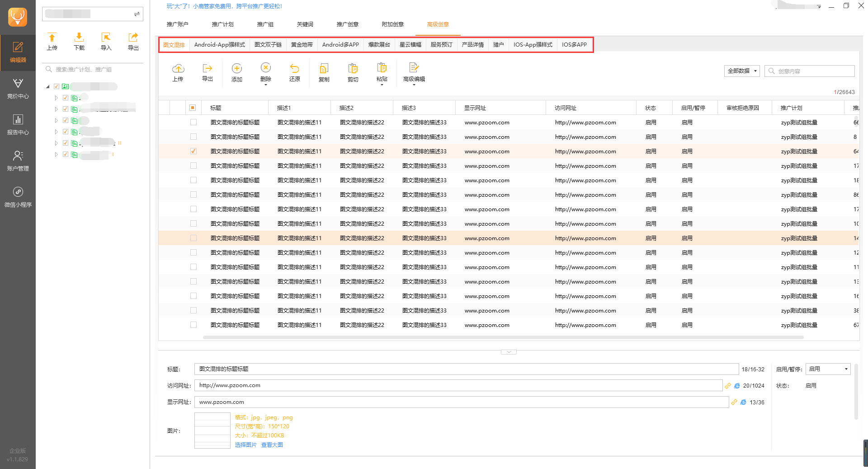
Task: Click the account switch arrows icon
Action: pos(137,14)
